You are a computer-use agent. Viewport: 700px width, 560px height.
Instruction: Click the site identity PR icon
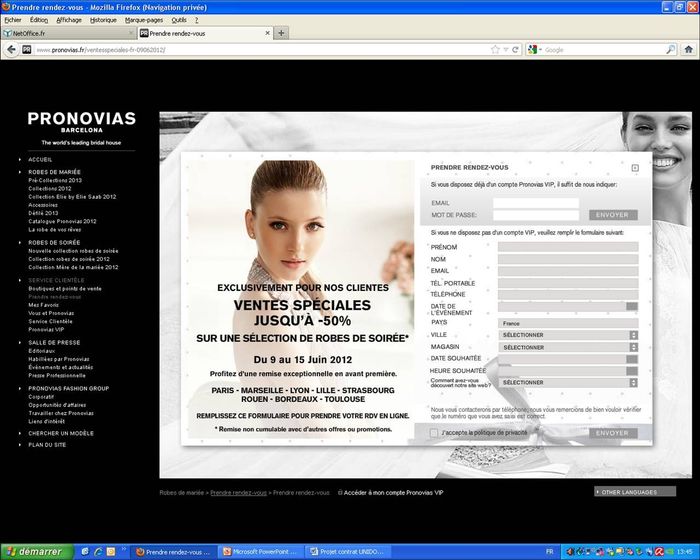point(27,50)
